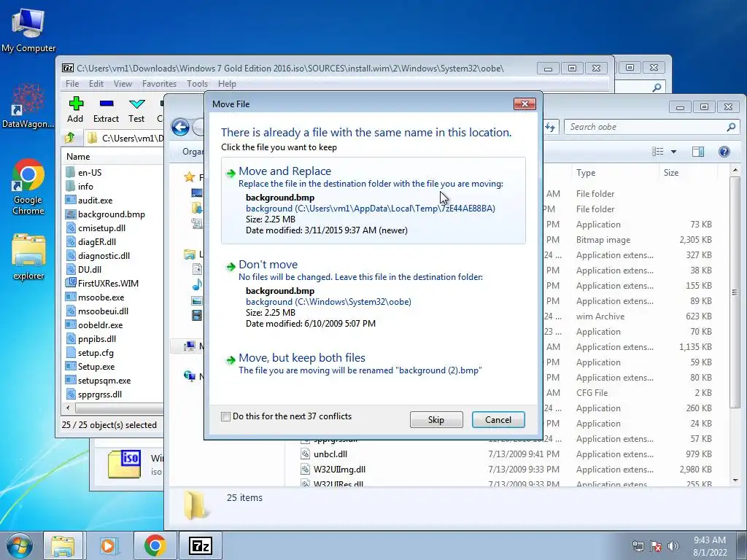Viewport: 747px width, 560px height.
Task: Check 'Do this for the next 37 conflicts'
Action: (226, 416)
